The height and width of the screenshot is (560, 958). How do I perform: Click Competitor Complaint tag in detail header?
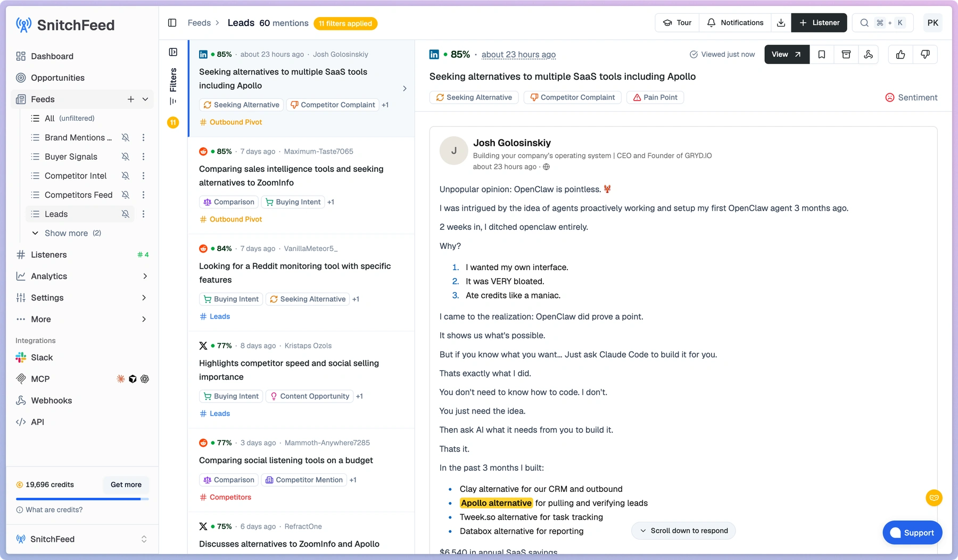573,97
